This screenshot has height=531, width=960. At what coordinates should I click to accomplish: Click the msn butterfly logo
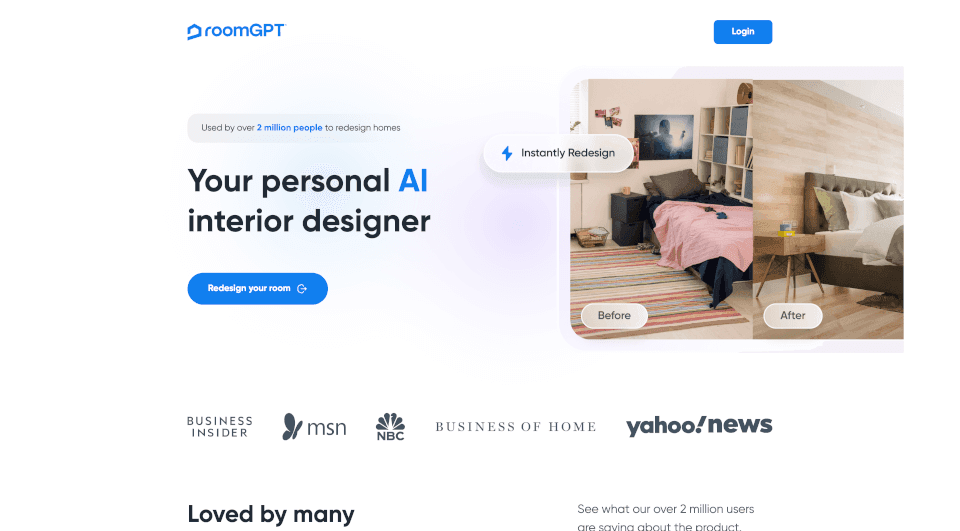pos(314,427)
